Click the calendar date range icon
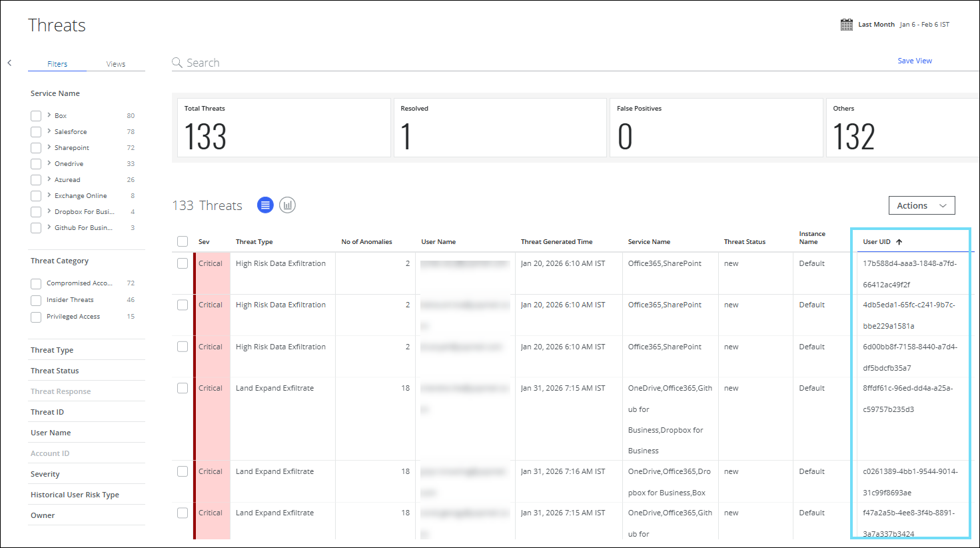 (847, 25)
